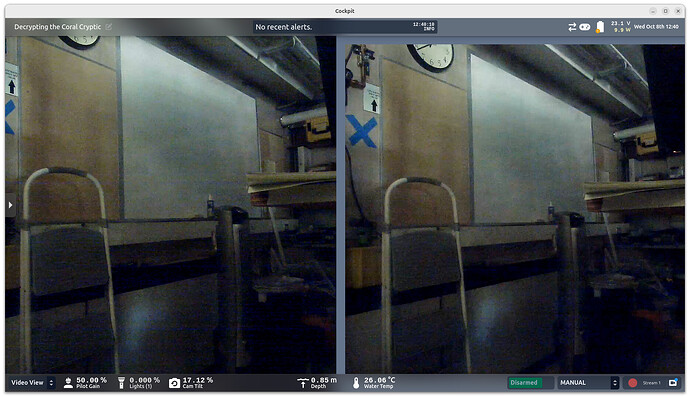Click the 0.85 m Depth value
The image size is (690, 397).
pos(324,380)
